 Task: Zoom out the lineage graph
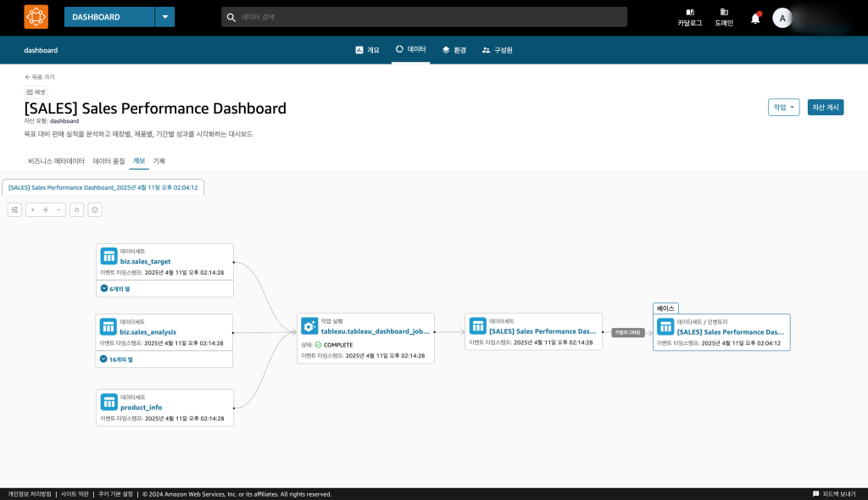58,210
